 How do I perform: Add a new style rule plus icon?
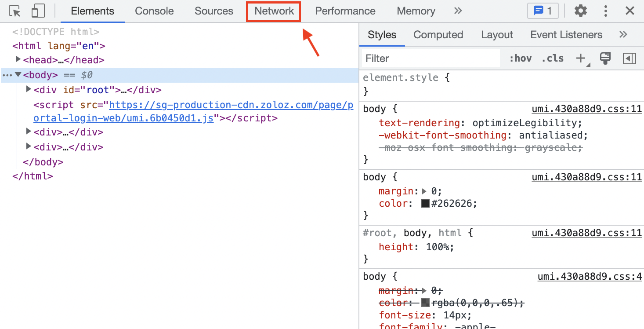[x=581, y=58]
